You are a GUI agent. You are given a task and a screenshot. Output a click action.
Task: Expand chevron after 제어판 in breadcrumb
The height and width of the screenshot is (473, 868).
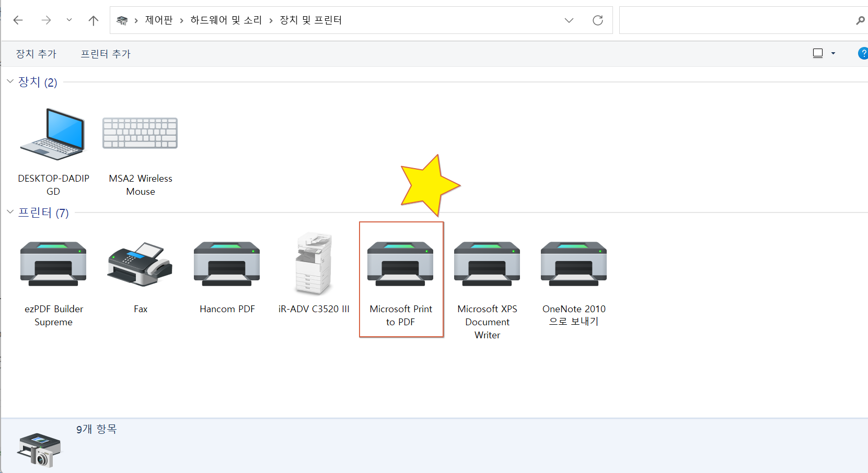[x=181, y=20]
